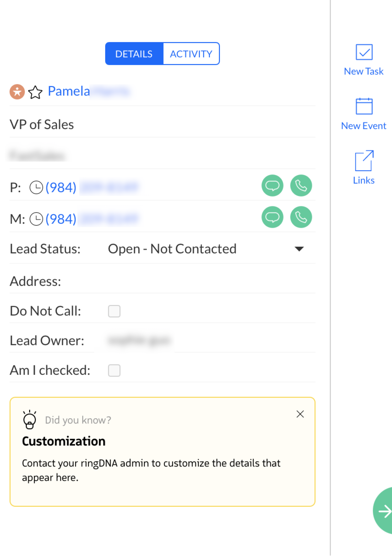Send SMS to the P: phone number
Image resolution: width=392 pixels, height=556 pixels.
272,186
